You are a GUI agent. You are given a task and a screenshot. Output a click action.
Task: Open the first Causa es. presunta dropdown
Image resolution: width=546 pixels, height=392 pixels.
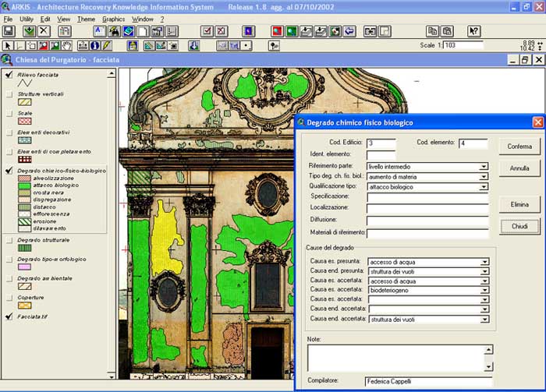484,262
